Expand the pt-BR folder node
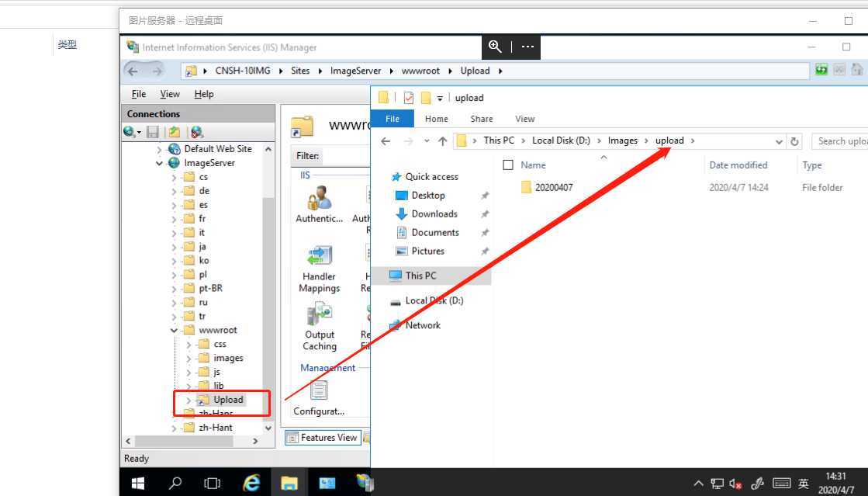This screenshot has height=496, width=868. point(174,289)
